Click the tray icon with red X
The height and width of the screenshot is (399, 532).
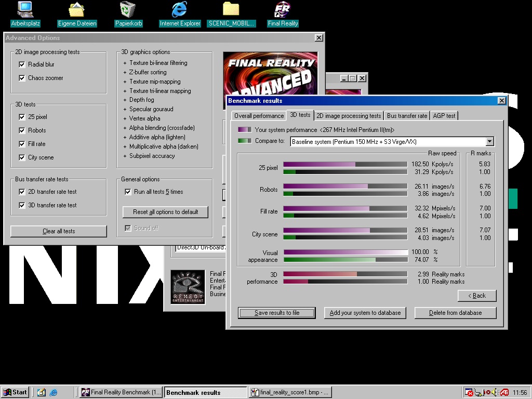click(469, 393)
